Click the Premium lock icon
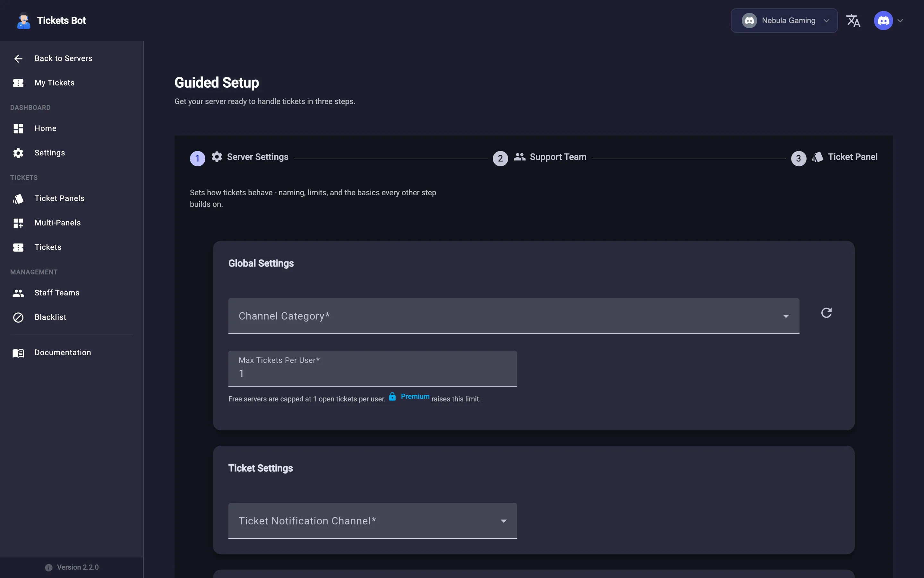924x578 pixels. coord(392,397)
